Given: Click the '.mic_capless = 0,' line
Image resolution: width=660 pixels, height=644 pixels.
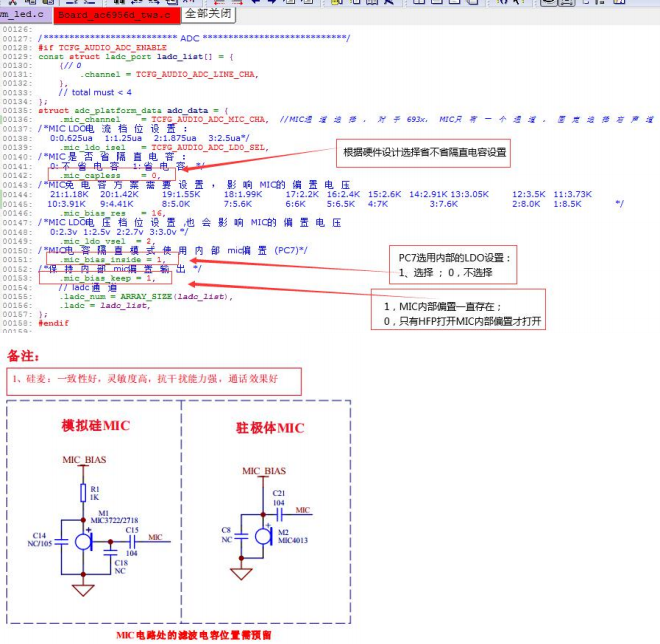Looking at the screenshot, I should (x=110, y=175).
